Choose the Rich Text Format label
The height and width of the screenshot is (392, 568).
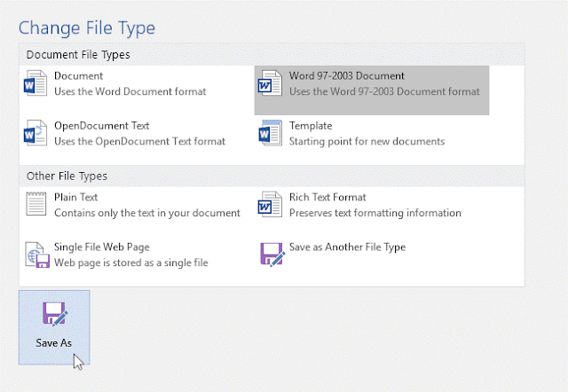327,197
